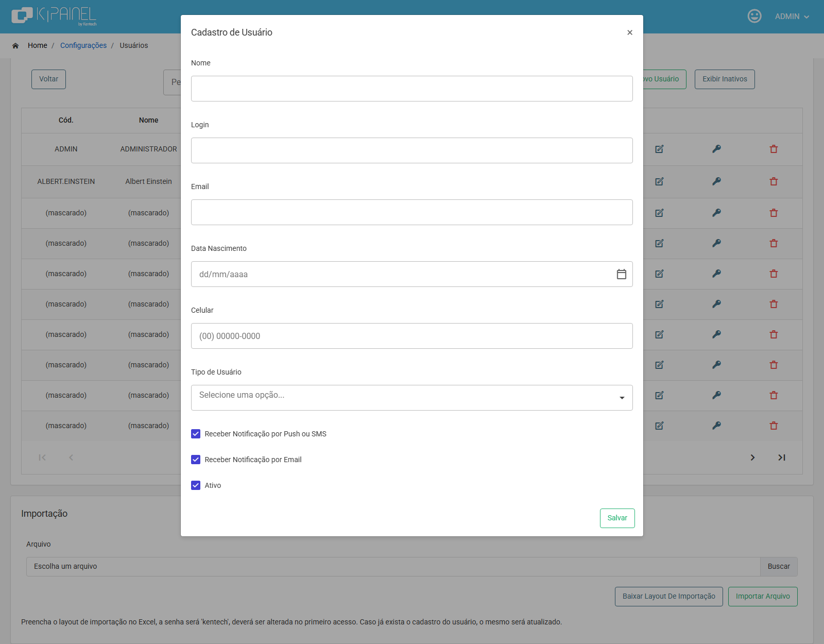Jump to the last page of users
Image resolution: width=824 pixels, height=644 pixels.
pyautogui.click(x=782, y=457)
